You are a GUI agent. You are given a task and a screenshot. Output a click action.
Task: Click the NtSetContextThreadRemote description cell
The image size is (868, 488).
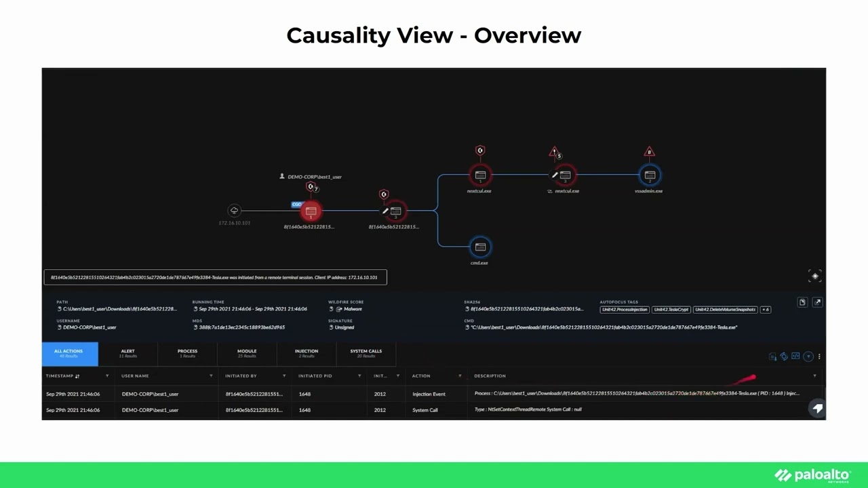tap(528, 409)
